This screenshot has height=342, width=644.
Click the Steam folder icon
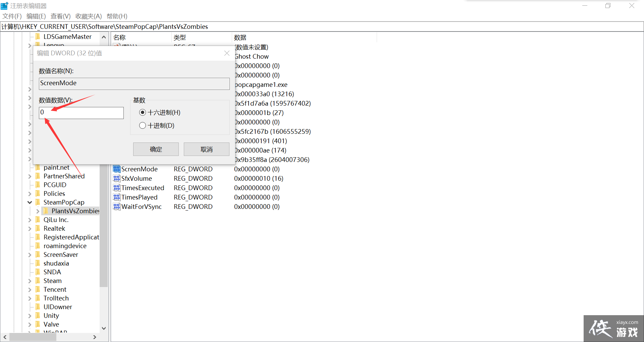point(38,281)
